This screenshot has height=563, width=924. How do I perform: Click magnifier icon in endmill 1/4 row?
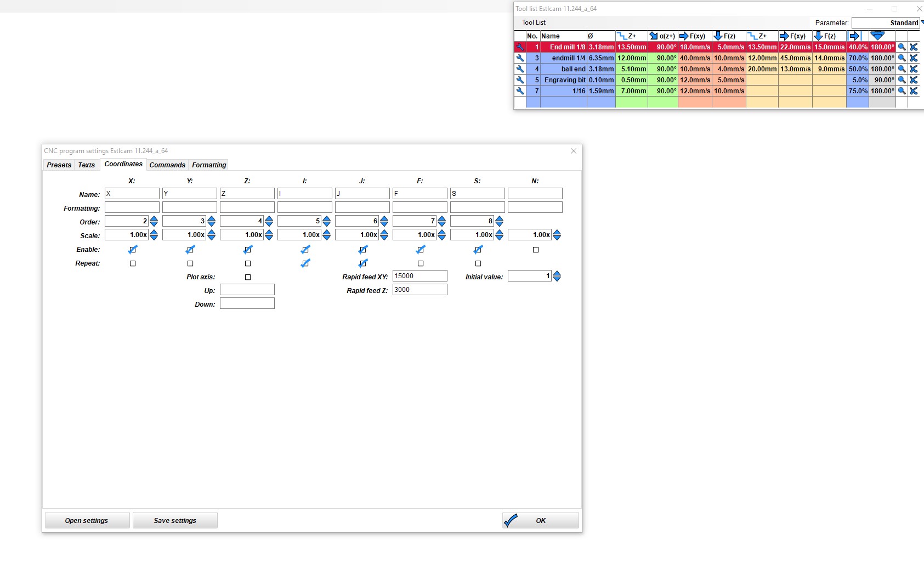[x=902, y=58]
